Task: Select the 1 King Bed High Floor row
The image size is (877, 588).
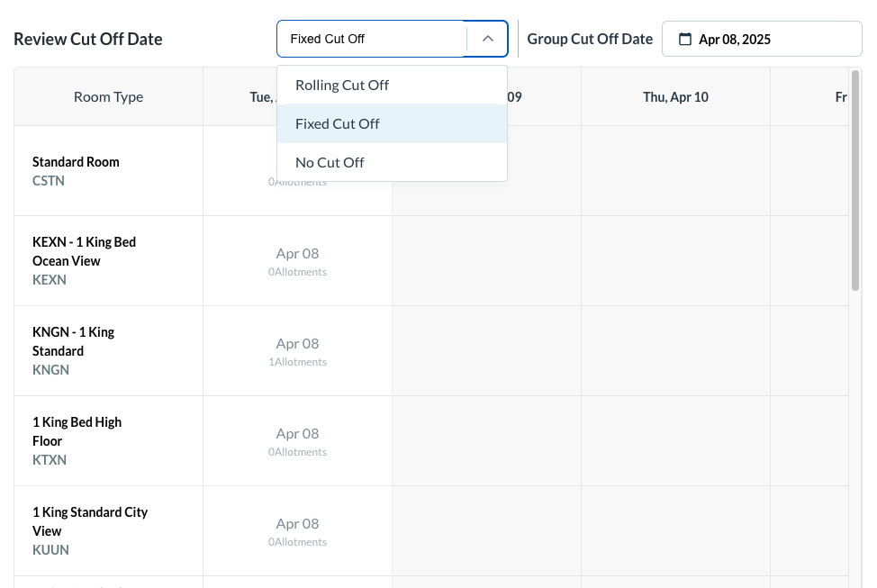Action: coord(77,440)
